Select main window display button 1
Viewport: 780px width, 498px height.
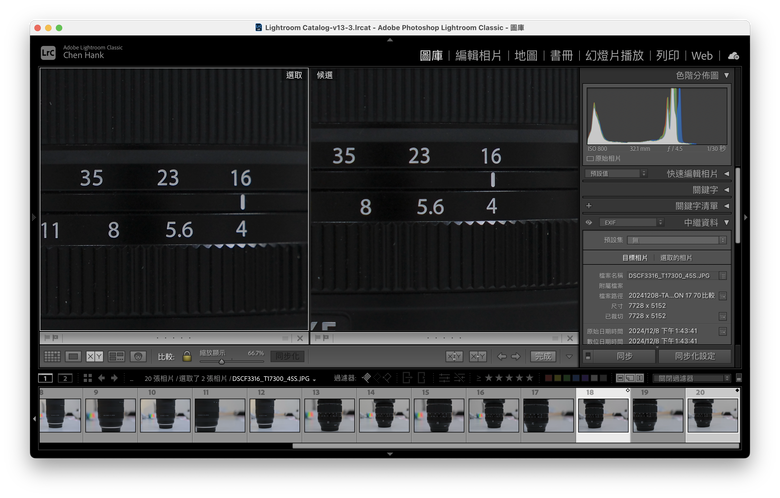[x=45, y=378]
